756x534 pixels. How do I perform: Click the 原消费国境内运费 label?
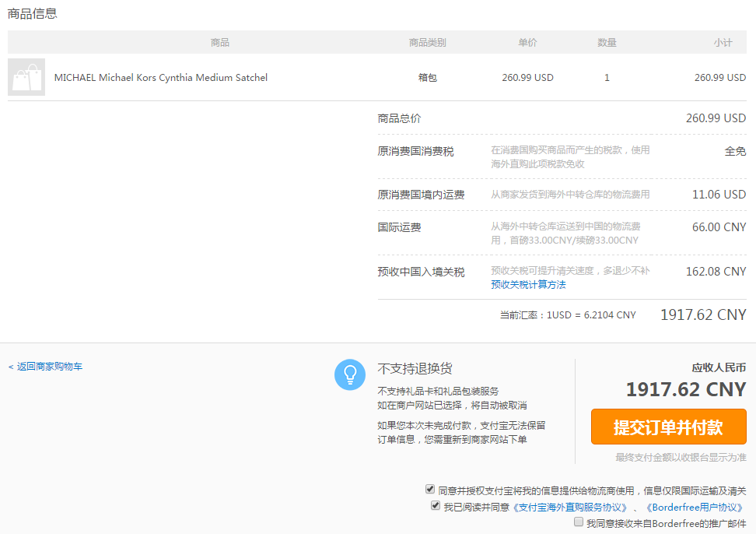point(421,195)
